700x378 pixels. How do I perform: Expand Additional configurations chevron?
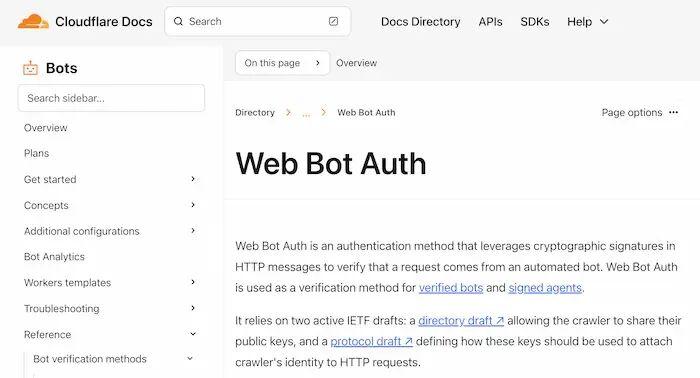tap(193, 231)
